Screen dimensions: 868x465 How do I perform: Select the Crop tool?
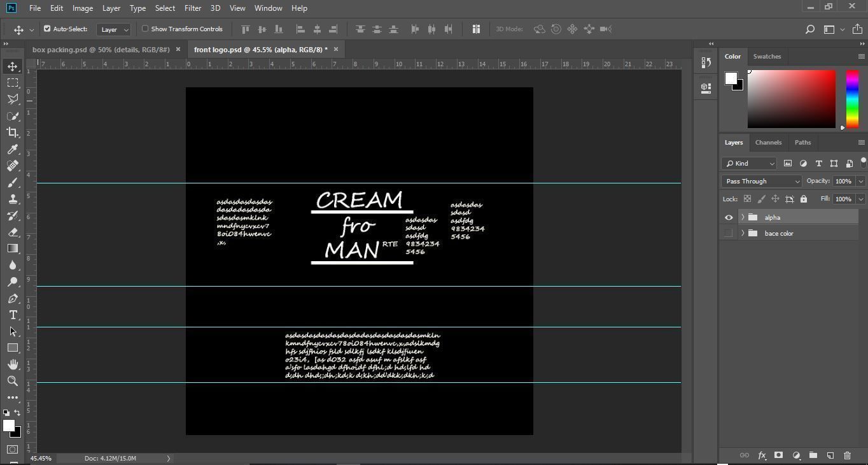tap(13, 132)
